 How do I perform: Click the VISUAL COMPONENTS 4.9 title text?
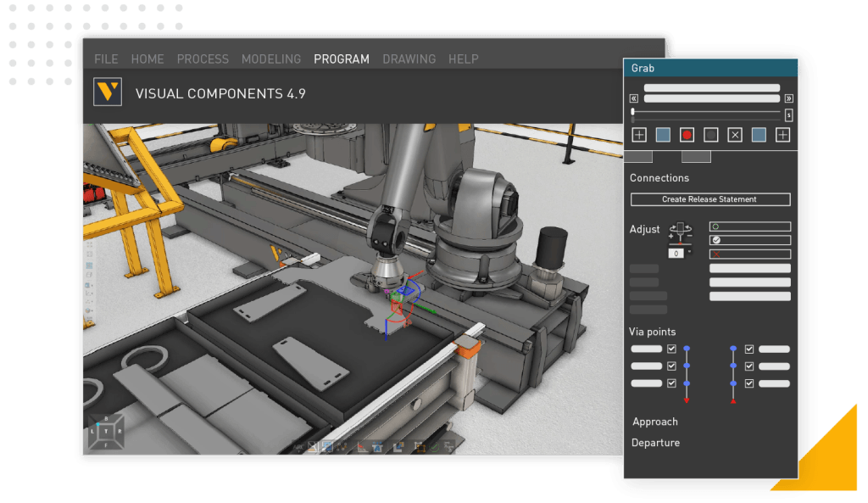[x=220, y=93]
